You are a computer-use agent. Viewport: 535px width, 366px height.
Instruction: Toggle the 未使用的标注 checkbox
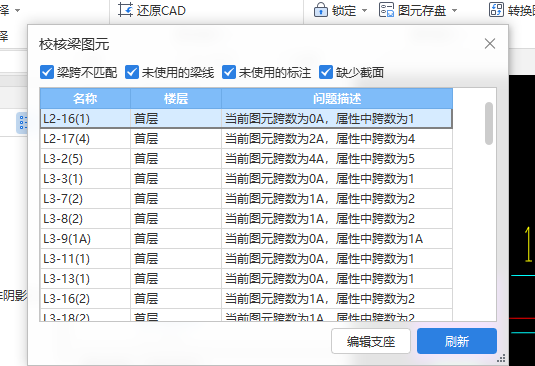(229, 72)
